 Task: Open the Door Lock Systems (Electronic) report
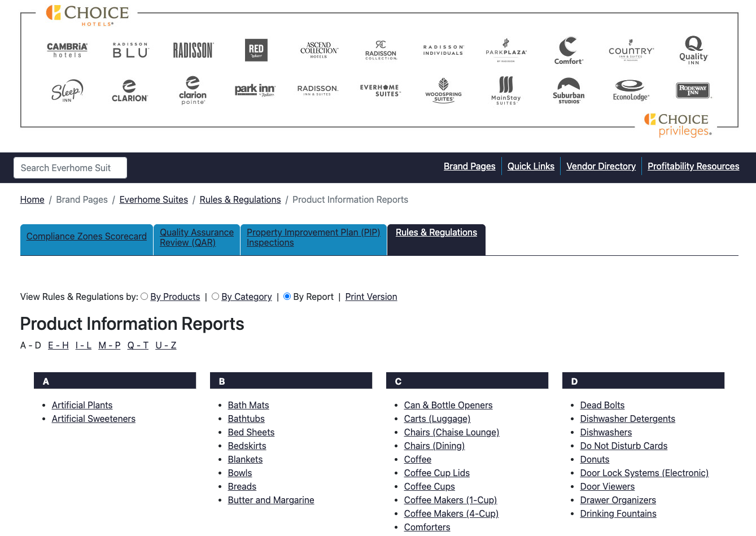click(x=644, y=473)
